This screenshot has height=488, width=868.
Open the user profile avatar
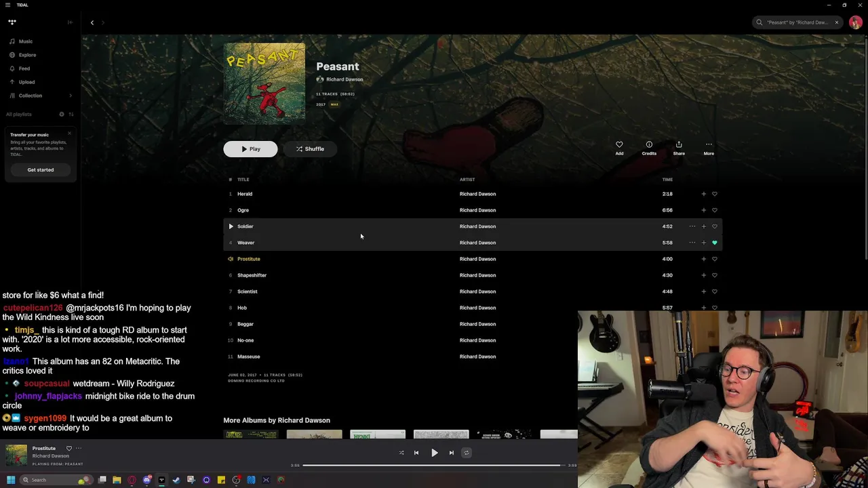click(x=856, y=22)
